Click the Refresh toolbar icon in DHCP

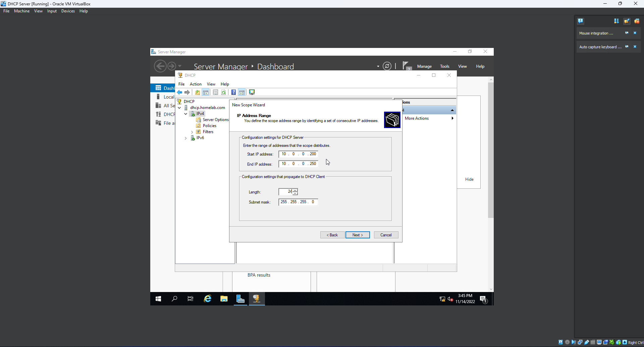pos(224,93)
